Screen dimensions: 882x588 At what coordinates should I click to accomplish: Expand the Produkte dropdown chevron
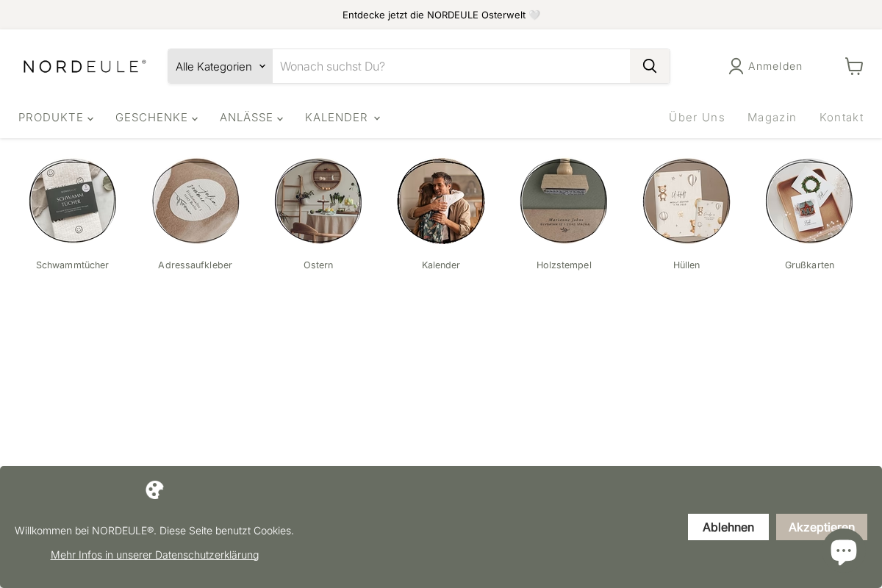[x=90, y=118]
